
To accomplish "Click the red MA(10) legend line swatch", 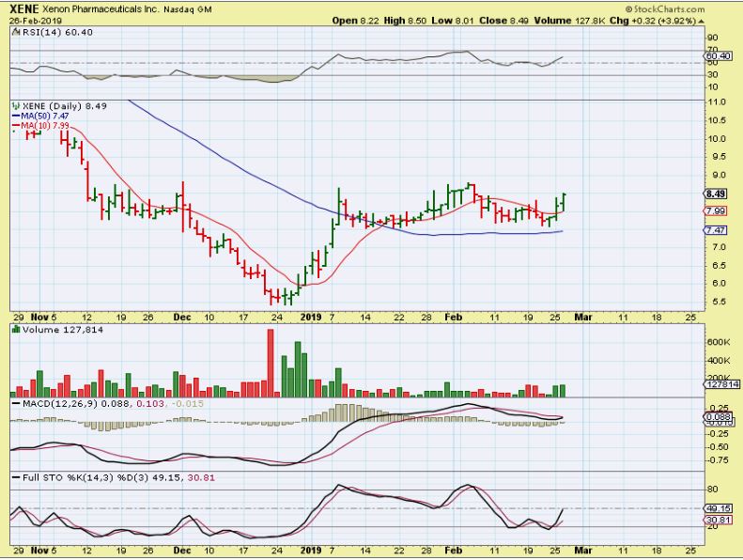I will (x=16, y=125).
